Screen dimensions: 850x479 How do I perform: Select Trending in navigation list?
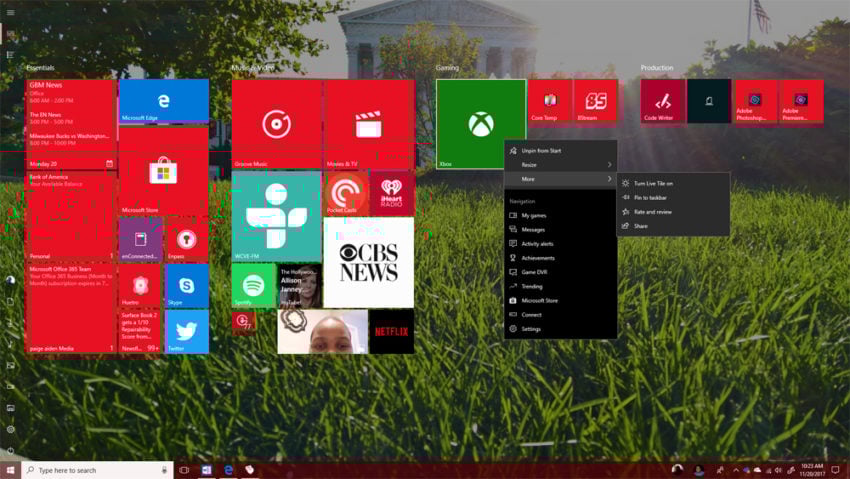[x=561, y=286]
